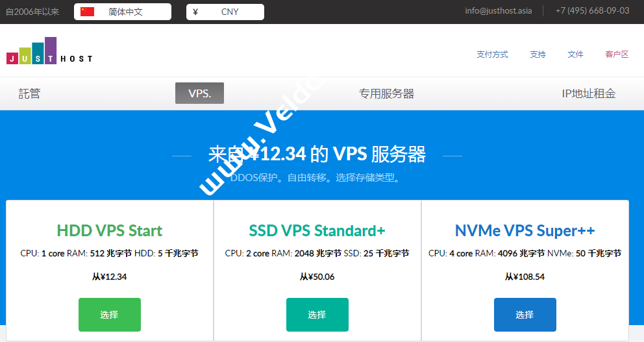Click the NVMe plan specs line

[x=525, y=253]
